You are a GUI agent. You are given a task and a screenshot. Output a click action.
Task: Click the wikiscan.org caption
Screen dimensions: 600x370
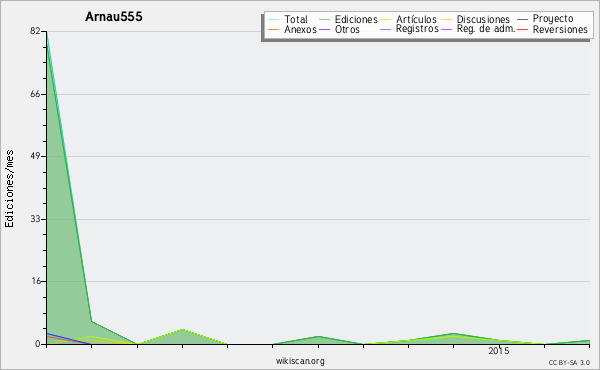[300, 361]
